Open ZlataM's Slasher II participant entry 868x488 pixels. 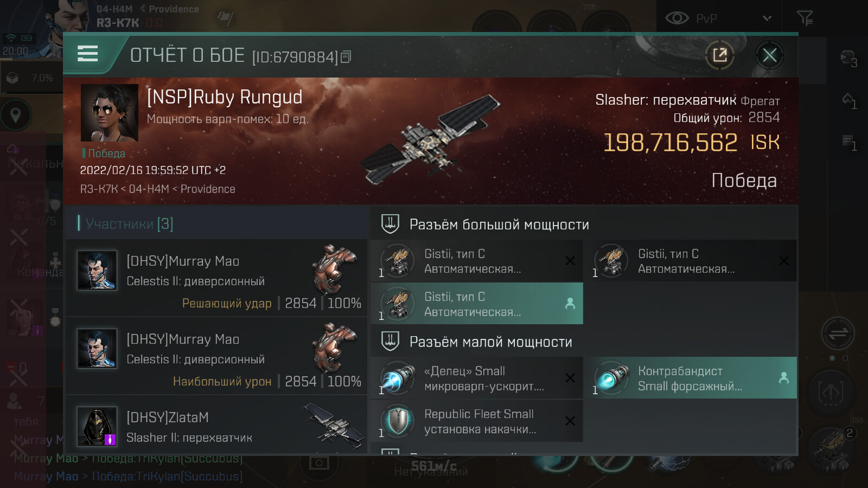(x=216, y=426)
